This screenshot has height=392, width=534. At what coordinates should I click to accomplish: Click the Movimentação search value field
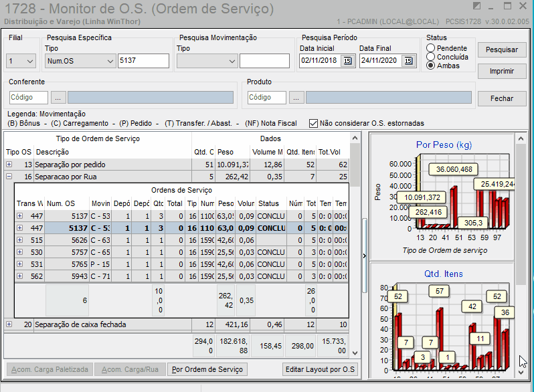click(x=264, y=61)
